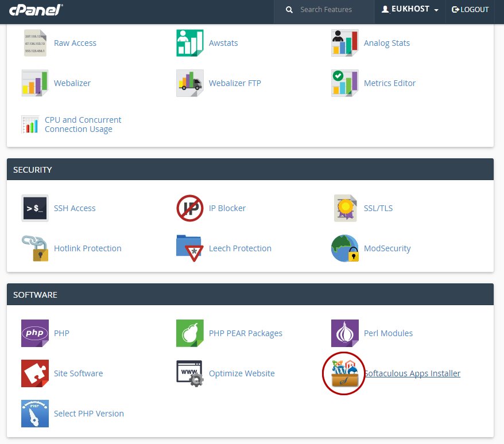Open the Analog Stats link
Screen dimensions: 504x444
(387, 43)
